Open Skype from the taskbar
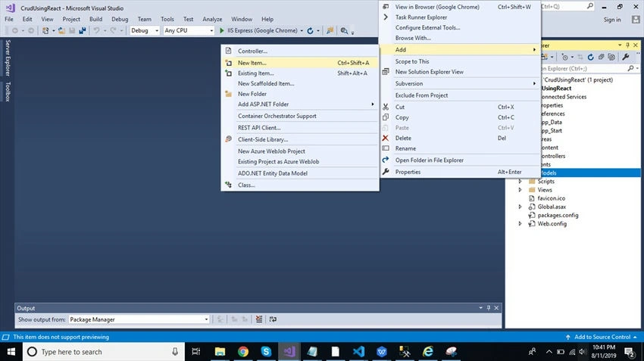This screenshot has height=361, width=644. click(x=266, y=352)
